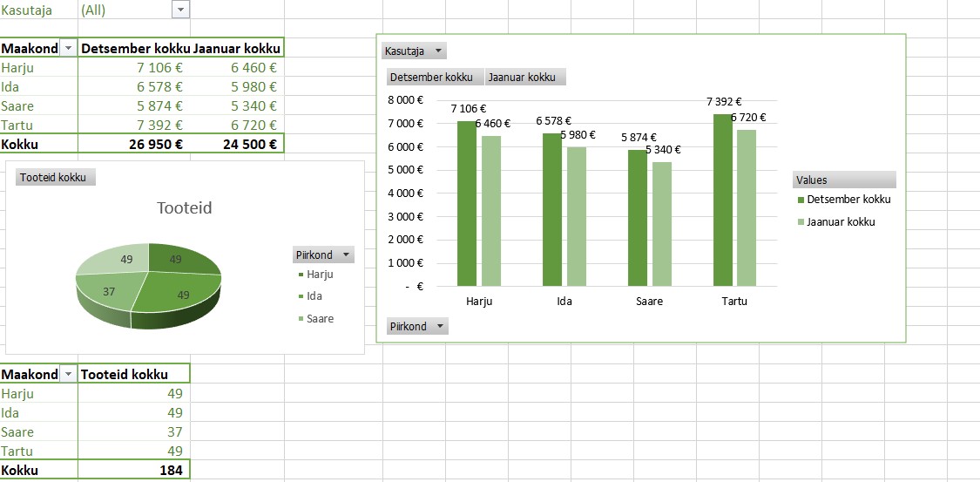Click the Jaanuar kokku chart field button
980x482 pixels.
pyautogui.click(x=524, y=78)
